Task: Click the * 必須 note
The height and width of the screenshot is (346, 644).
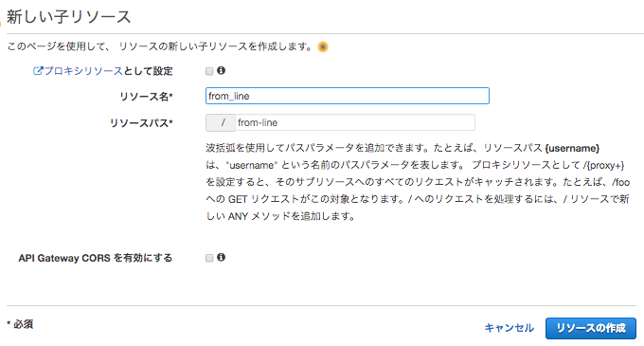Action: (20, 324)
